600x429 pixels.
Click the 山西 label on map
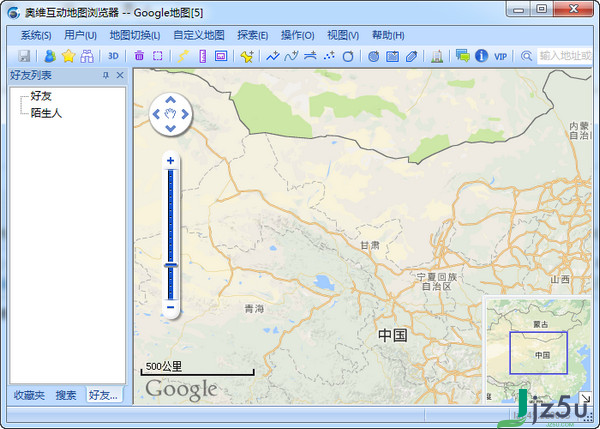pyautogui.click(x=560, y=280)
